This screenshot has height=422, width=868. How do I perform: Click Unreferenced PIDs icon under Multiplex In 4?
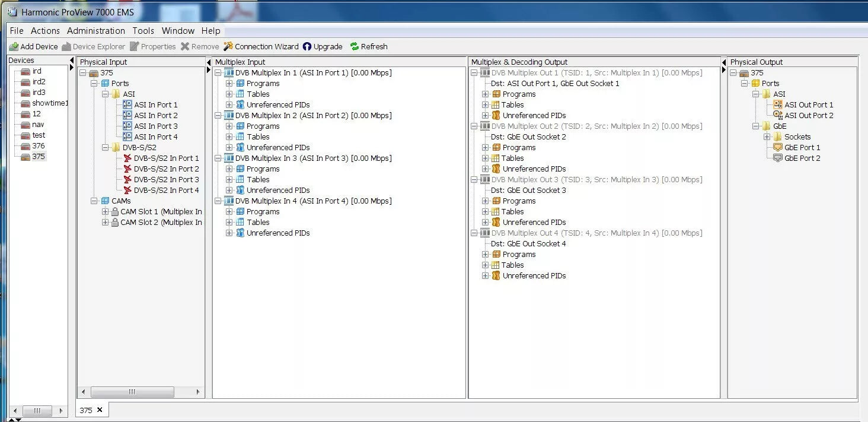point(240,233)
